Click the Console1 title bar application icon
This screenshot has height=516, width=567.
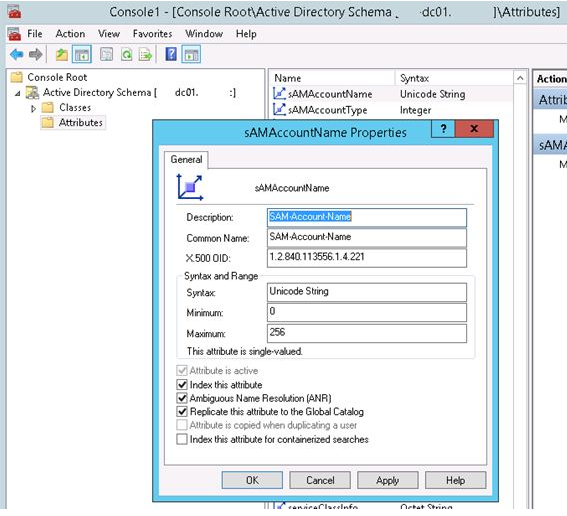click(14, 12)
